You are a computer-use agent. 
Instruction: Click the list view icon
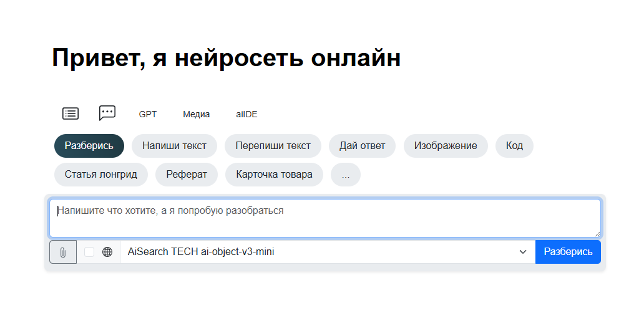click(x=71, y=113)
